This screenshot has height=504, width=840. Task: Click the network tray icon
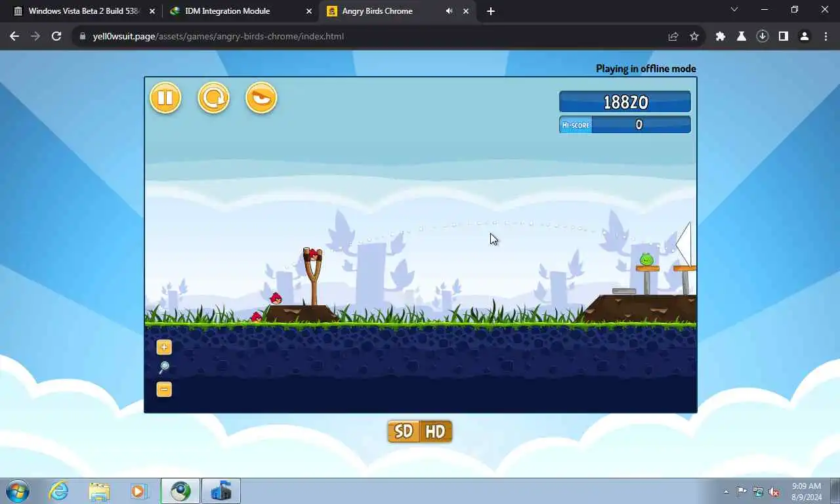click(758, 492)
